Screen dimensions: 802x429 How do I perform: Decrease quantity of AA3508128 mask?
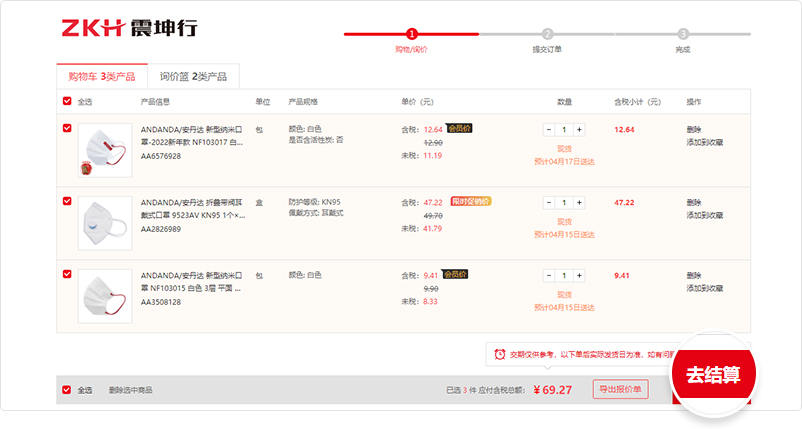click(549, 276)
